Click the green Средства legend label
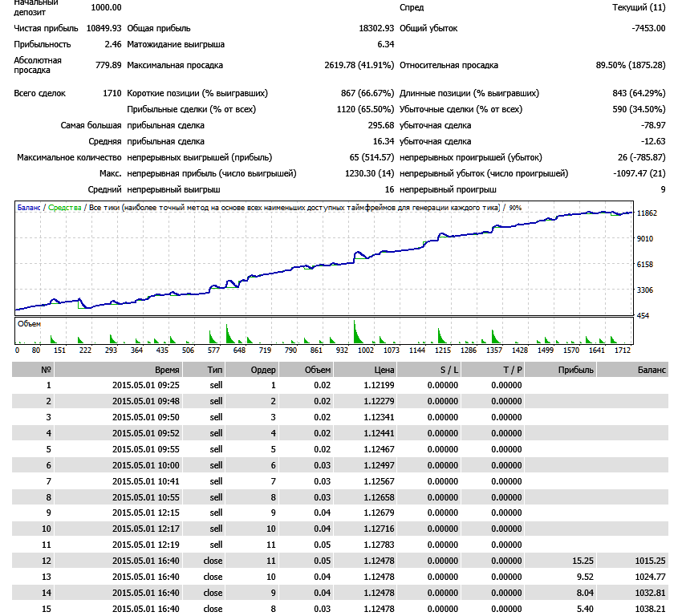The height and width of the screenshot is (616, 678). pos(64,208)
